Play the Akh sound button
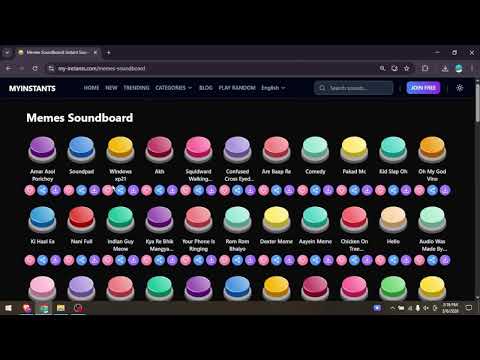 point(159,149)
